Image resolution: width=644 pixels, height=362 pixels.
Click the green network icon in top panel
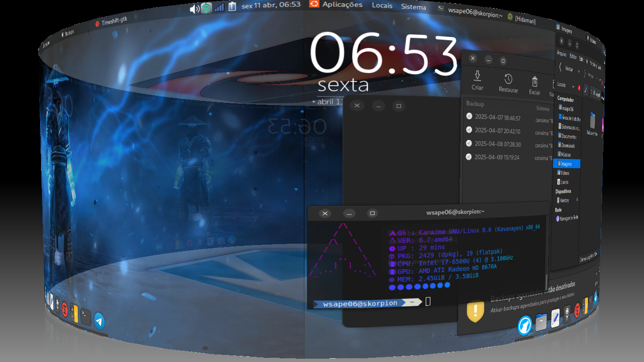point(206,8)
